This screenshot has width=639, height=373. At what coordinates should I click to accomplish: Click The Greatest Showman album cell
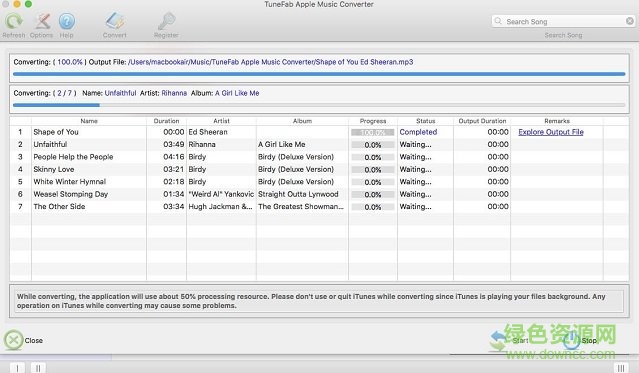[301, 207]
